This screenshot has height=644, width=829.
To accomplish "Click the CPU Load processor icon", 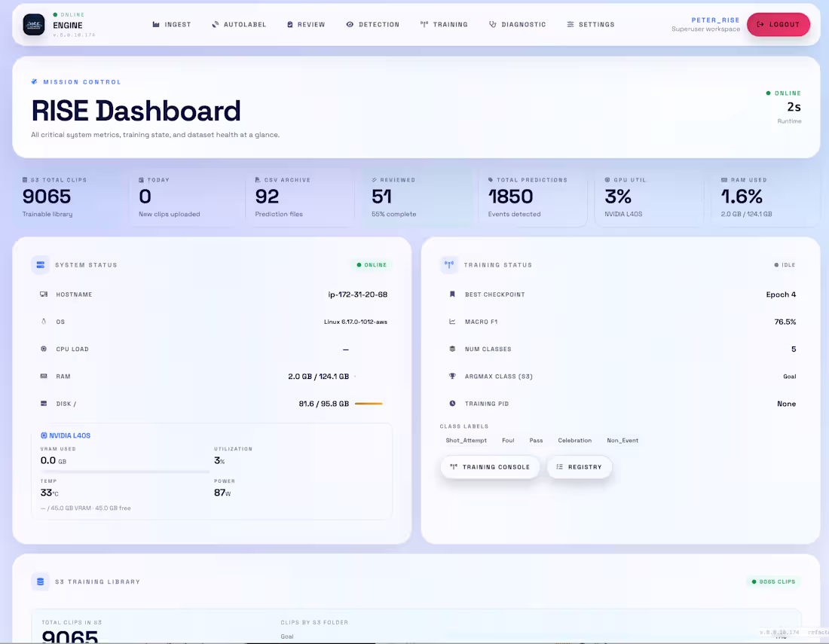I will pos(44,349).
